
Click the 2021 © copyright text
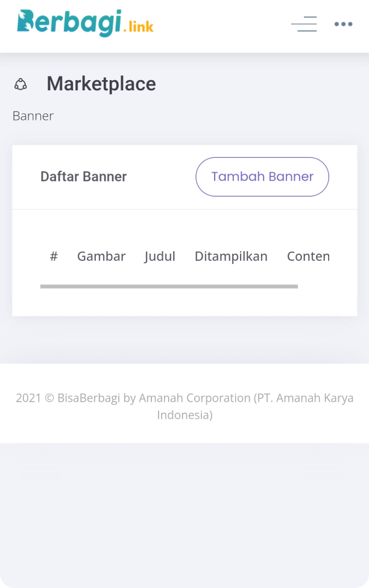(35, 398)
